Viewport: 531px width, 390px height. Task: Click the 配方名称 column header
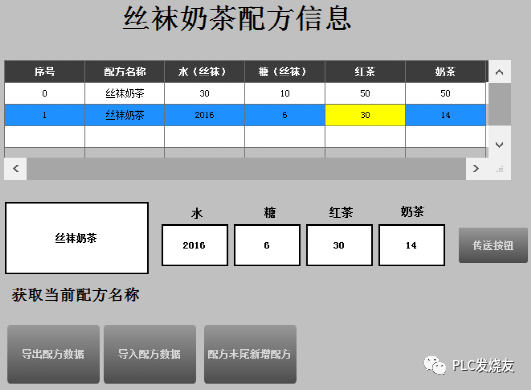click(124, 72)
